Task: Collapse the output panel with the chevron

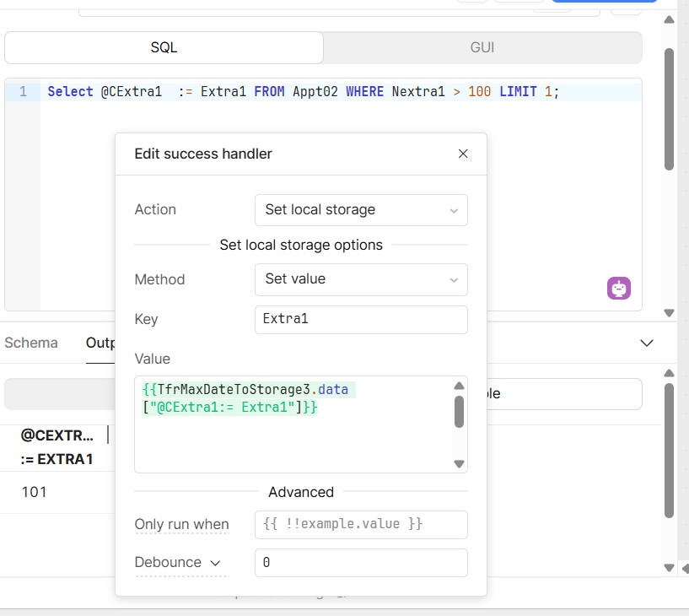Action: pos(647,343)
